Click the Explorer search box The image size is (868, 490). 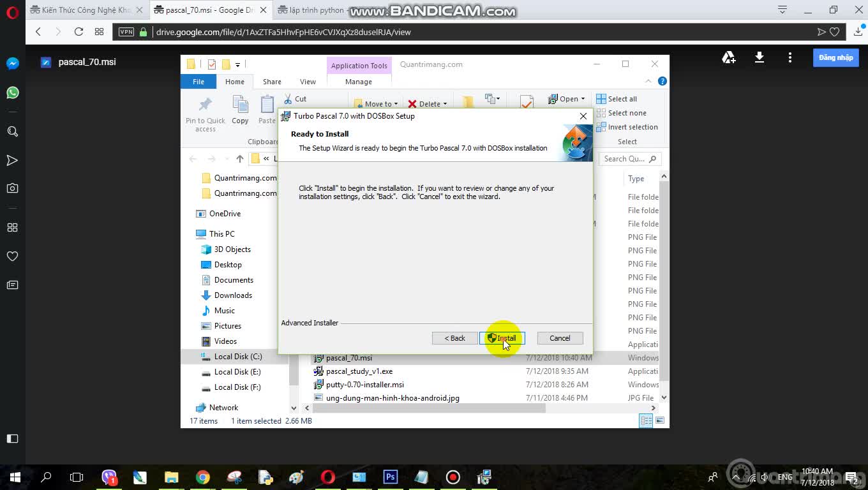(630, 159)
